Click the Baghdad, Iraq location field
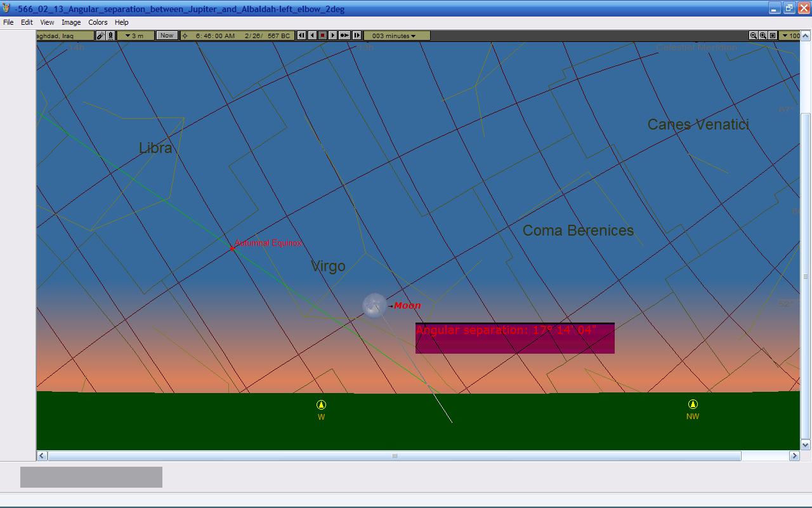The height and width of the screenshot is (508, 812). 65,36
